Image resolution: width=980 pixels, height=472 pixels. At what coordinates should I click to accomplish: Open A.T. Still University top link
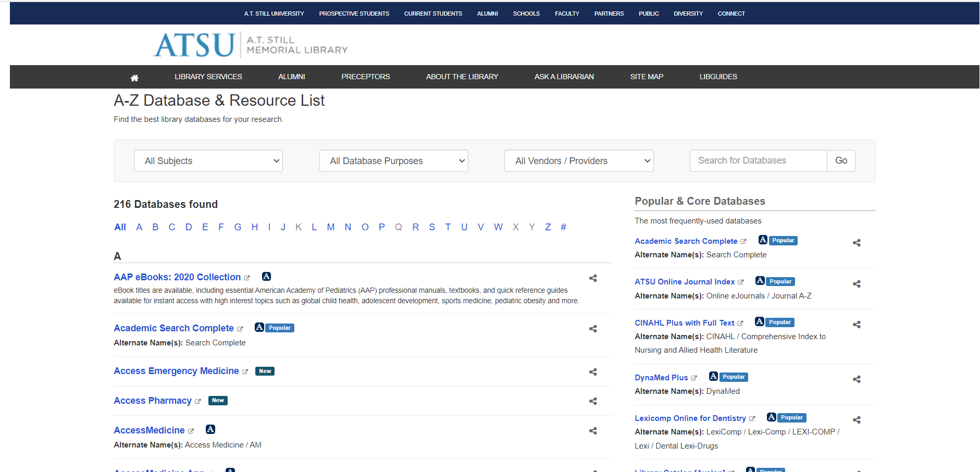click(274, 14)
